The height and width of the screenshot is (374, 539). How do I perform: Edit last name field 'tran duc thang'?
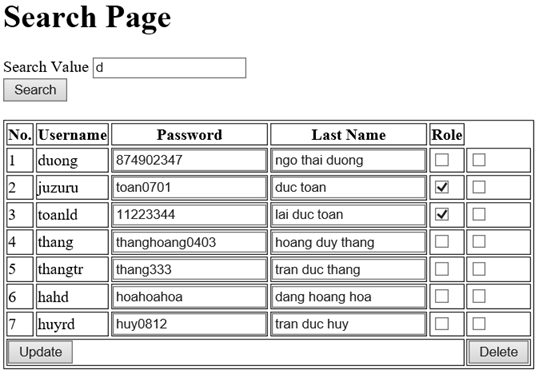point(349,270)
